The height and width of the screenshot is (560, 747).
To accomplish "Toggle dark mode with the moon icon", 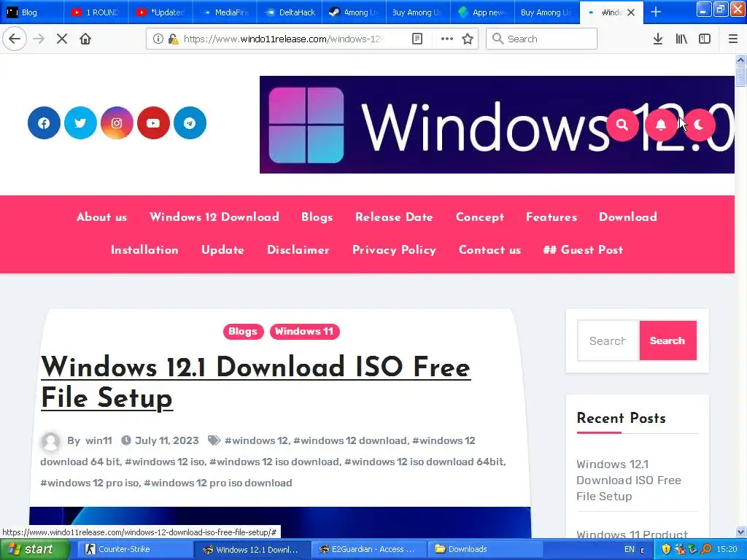I will point(699,125).
